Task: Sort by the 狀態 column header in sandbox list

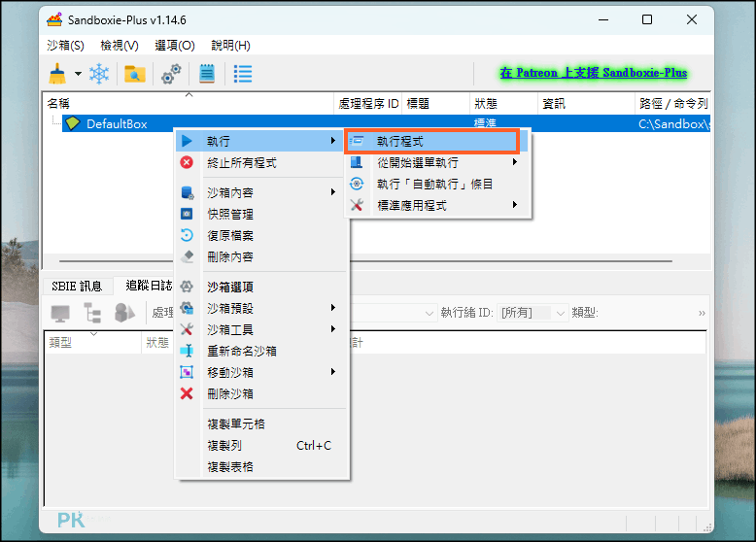Action: pyautogui.click(x=503, y=103)
